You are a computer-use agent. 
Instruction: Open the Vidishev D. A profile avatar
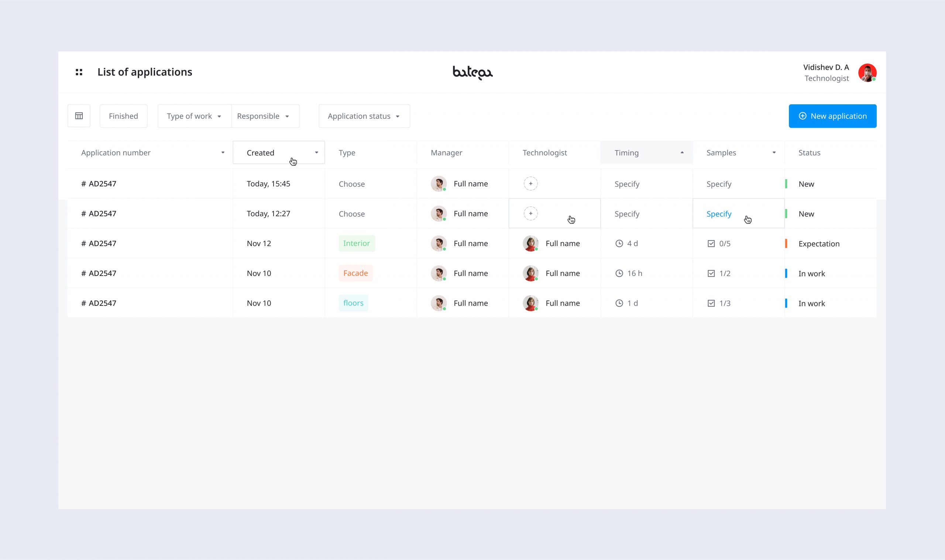[867, 73]
